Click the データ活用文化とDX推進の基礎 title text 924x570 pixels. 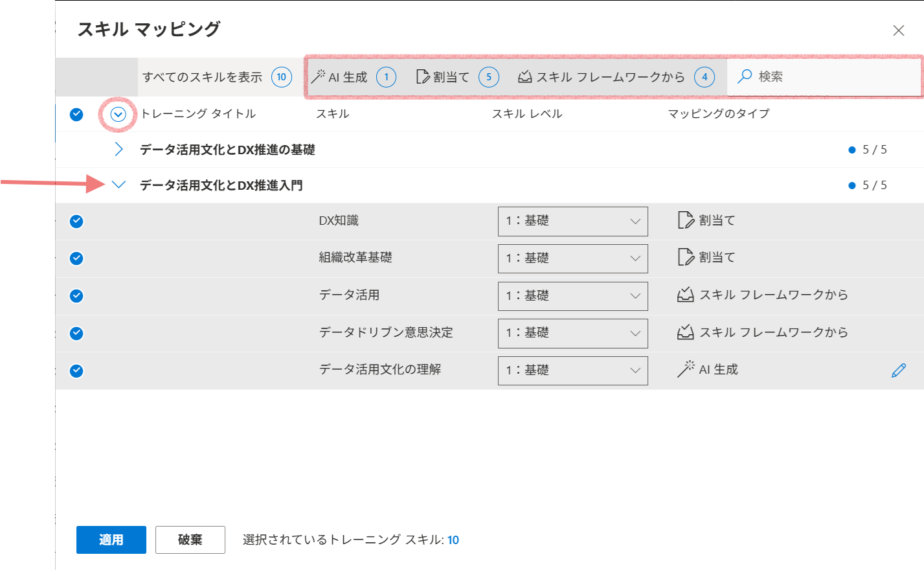(227, 150)
